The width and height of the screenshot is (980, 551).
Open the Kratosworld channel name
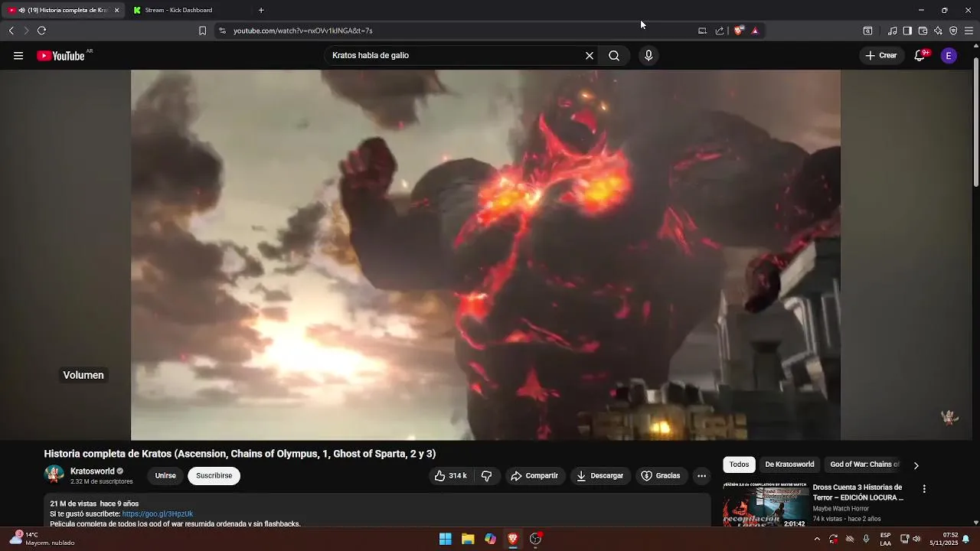[92, 471]
